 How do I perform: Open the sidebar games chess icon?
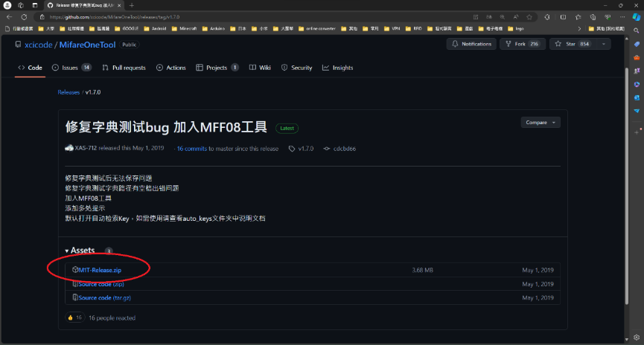[x=637, y=71]
